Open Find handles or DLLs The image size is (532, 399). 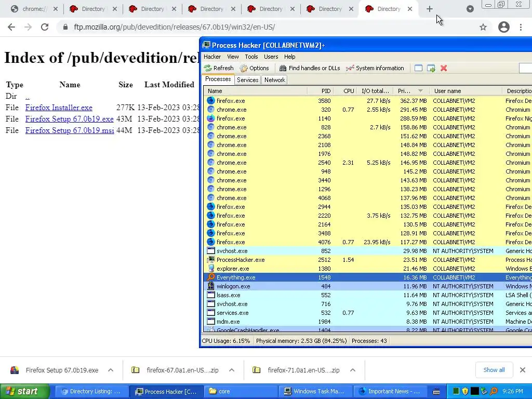310,68
